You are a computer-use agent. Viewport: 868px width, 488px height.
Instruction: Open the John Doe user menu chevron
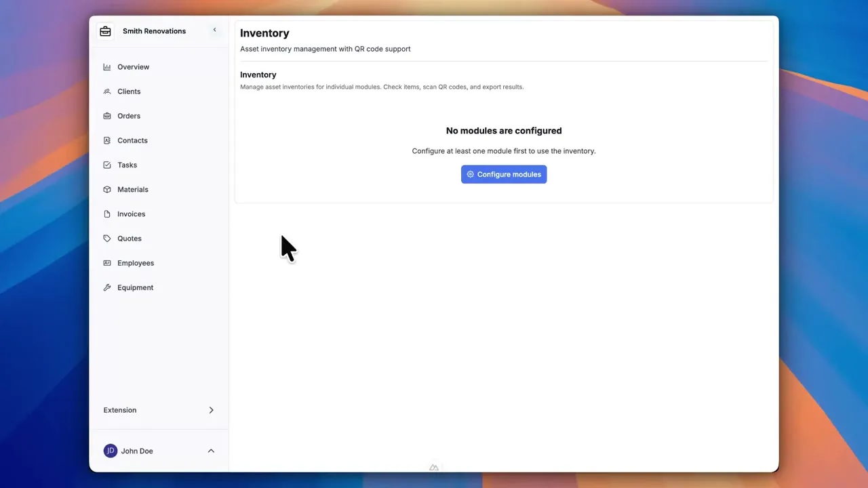click(211, 451)
